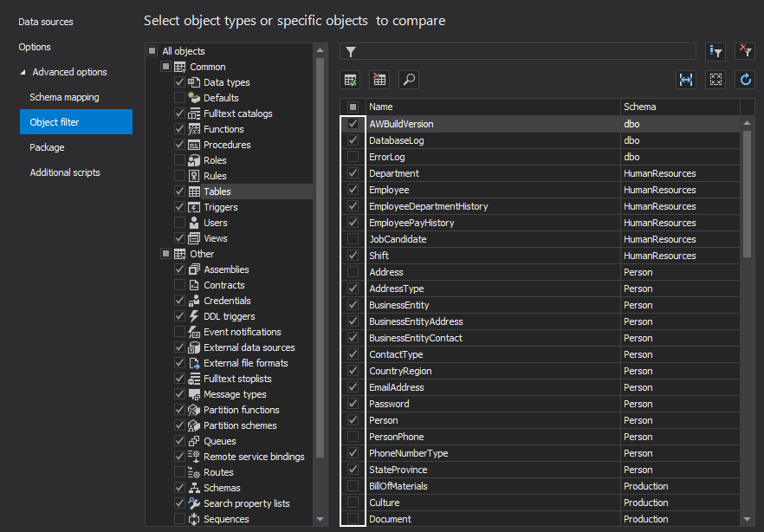Viewport: 764px width, 532px height.
Task: Click the select all dashed-frame icon
Action: (x=715, y=80)
